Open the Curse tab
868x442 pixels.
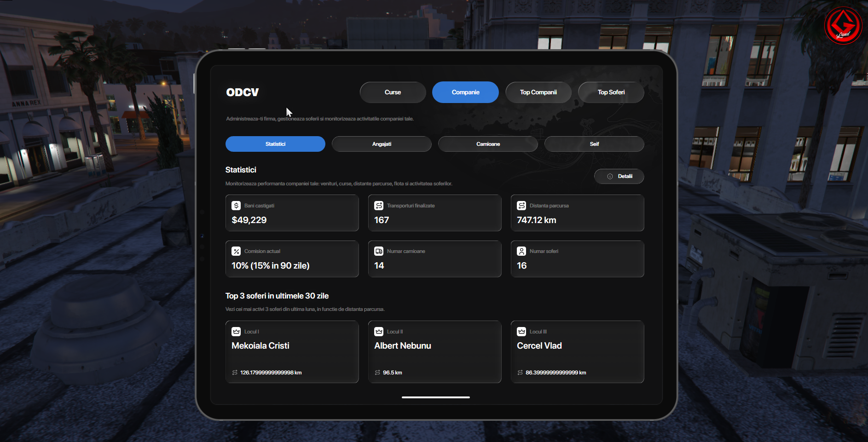[x=393, y=92]
